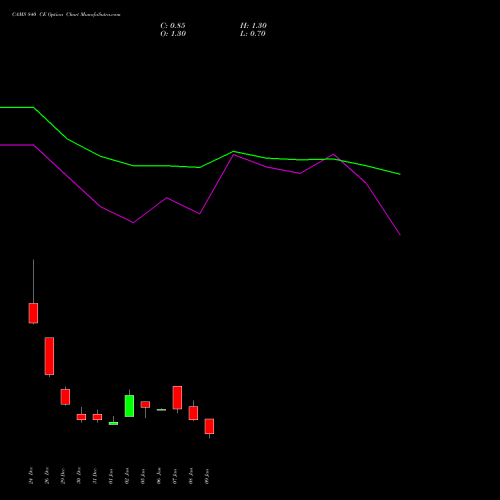Select the high value 'H: 1.30'
The image size is (500, 500).
tap(253, 26)
